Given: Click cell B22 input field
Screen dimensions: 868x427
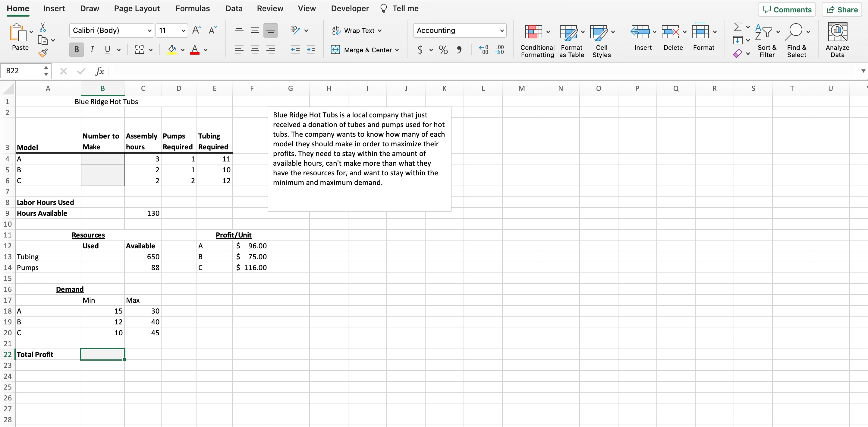Looking at the screenshot, I should (x=102, y=354).
